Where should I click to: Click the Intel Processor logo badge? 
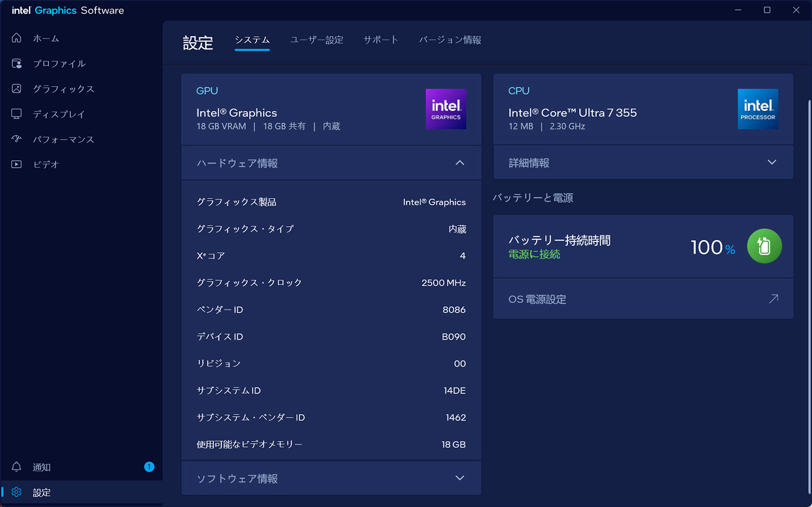(x=757, y=109)
